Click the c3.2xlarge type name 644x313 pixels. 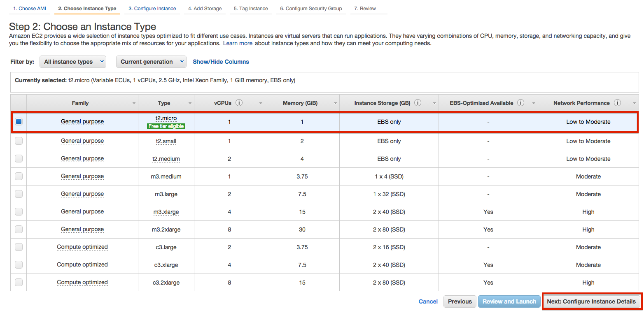(x=166, y=283)
